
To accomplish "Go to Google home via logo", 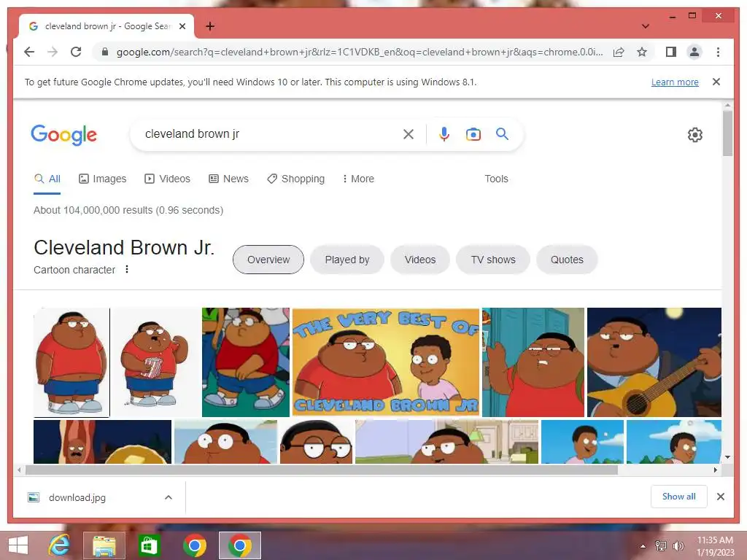I will point(64,135).
